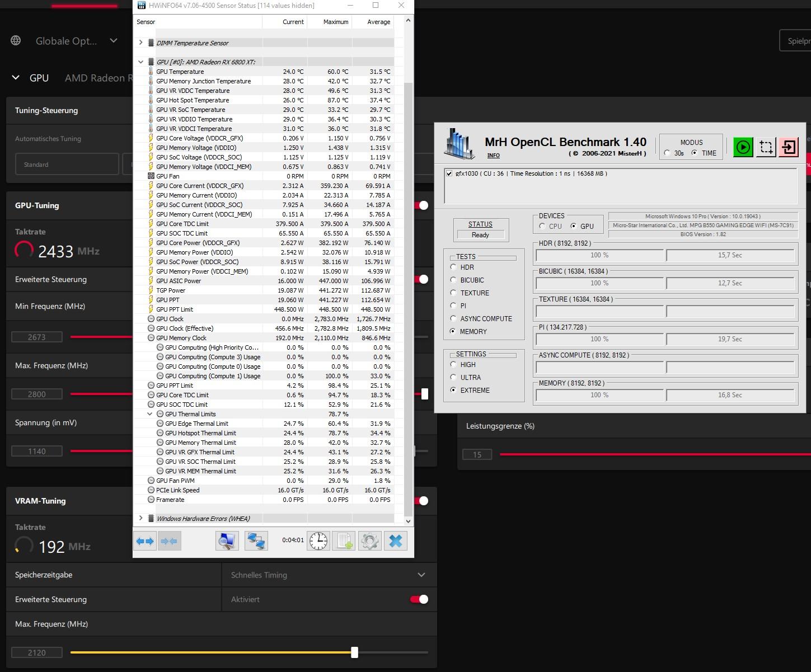
Task: Select the GPU Memory Junction Temperature row
Action: [264, 81]
